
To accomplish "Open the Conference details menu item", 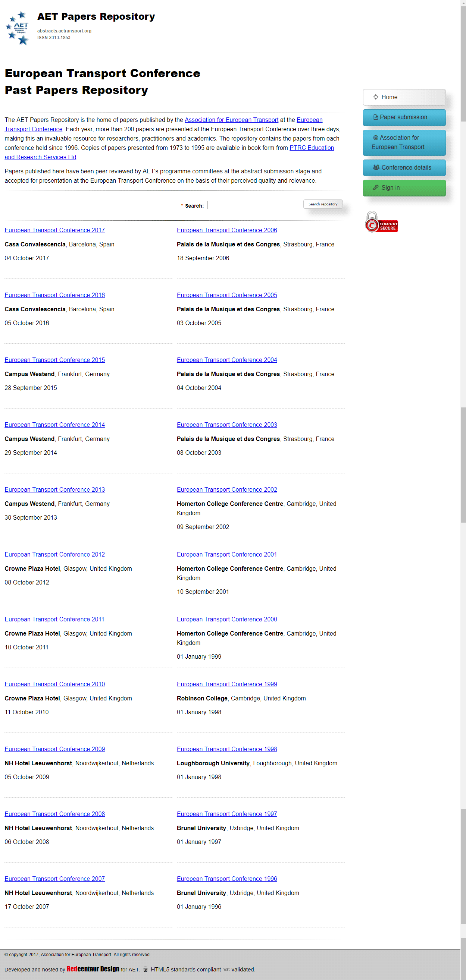I will click(x=404, y=167).
